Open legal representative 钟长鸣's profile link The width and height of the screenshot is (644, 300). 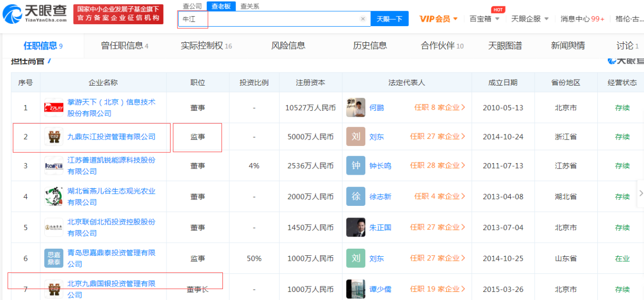tap(380, 165)
